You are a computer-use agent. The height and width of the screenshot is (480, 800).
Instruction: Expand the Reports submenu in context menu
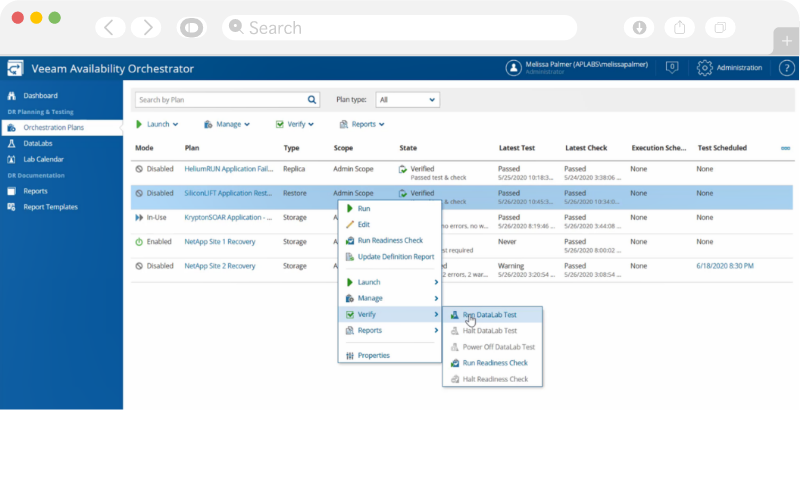(x=390, y=331)
